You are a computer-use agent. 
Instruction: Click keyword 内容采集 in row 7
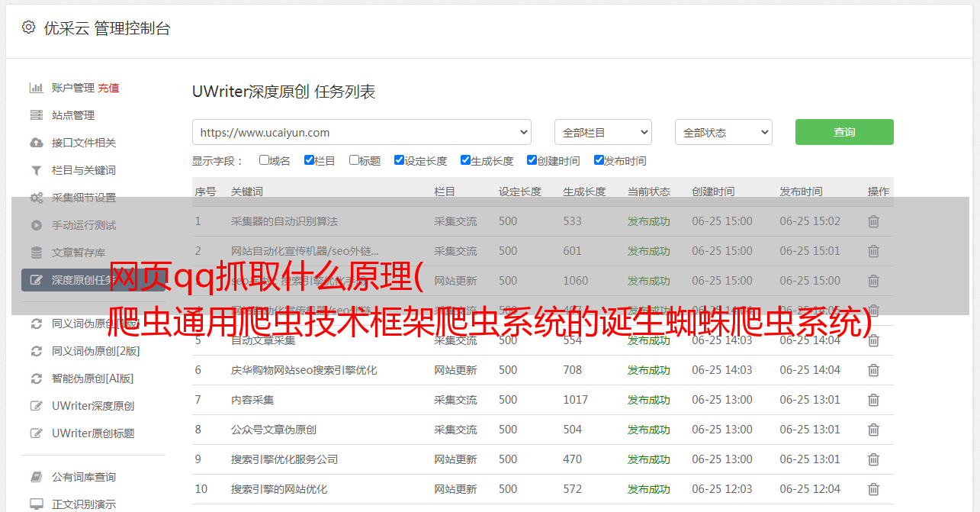[x=252, y=400]
